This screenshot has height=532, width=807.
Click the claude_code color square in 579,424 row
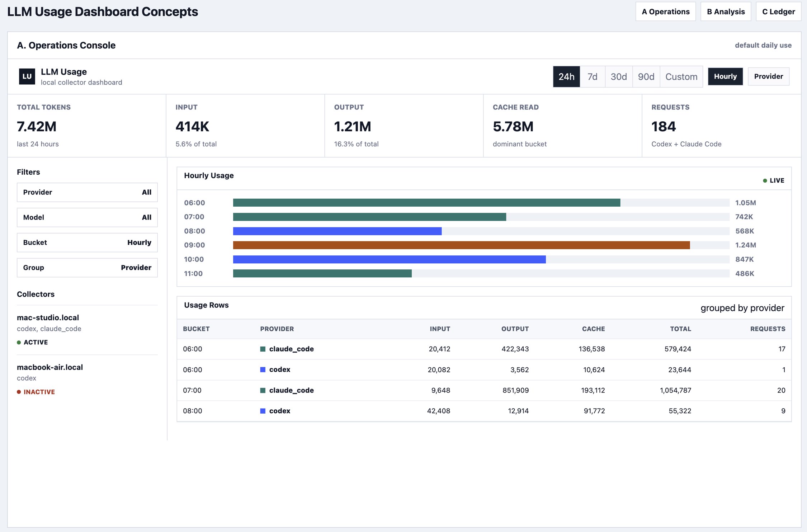click(x=263, y=349)
